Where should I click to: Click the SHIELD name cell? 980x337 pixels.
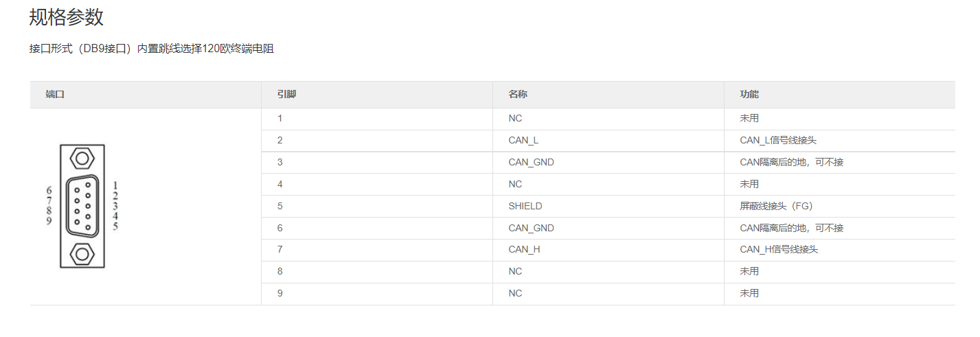click(x=525, y=206)
